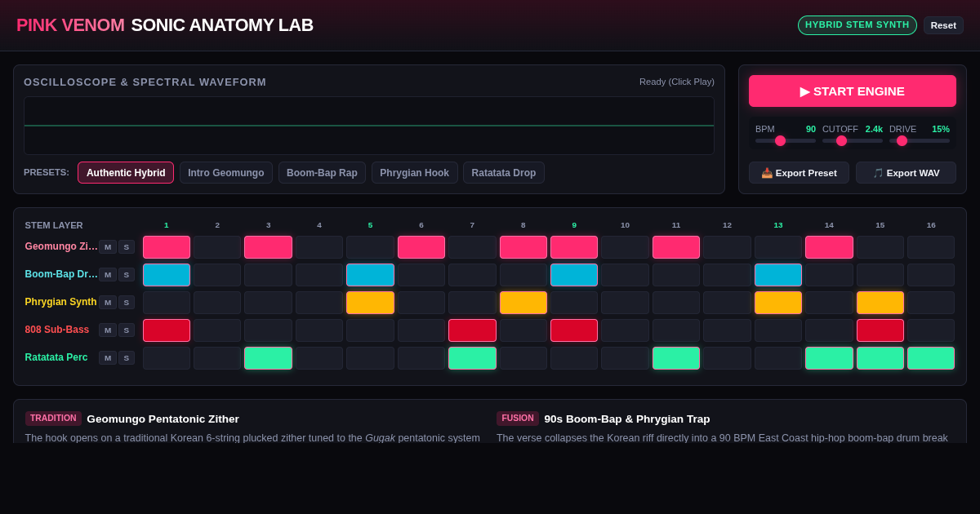Solo the Geomungo Zither stem
This screenshot has width=980, height=514.
127,246
